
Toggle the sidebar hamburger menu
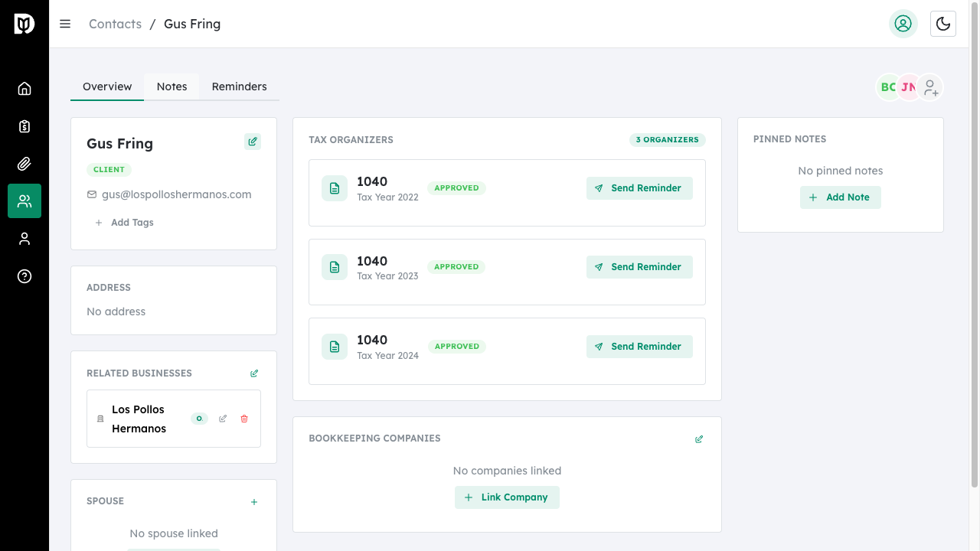65,24
